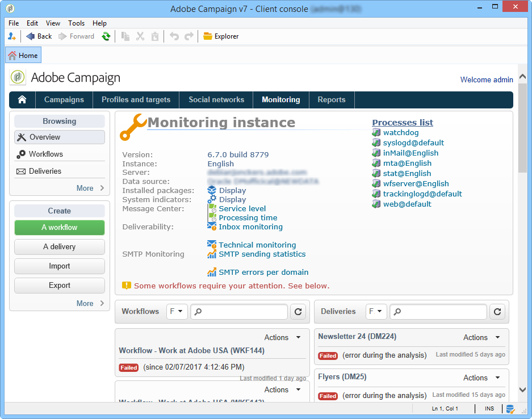Refresh the Deliveries list
Screen dimensions: 532x419
tap(497, 312)
